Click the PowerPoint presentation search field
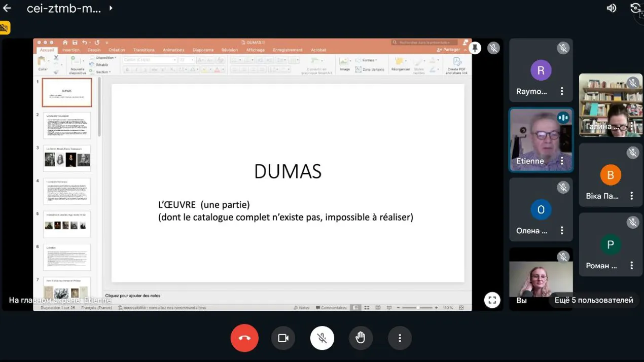 [x=424, y=43]
